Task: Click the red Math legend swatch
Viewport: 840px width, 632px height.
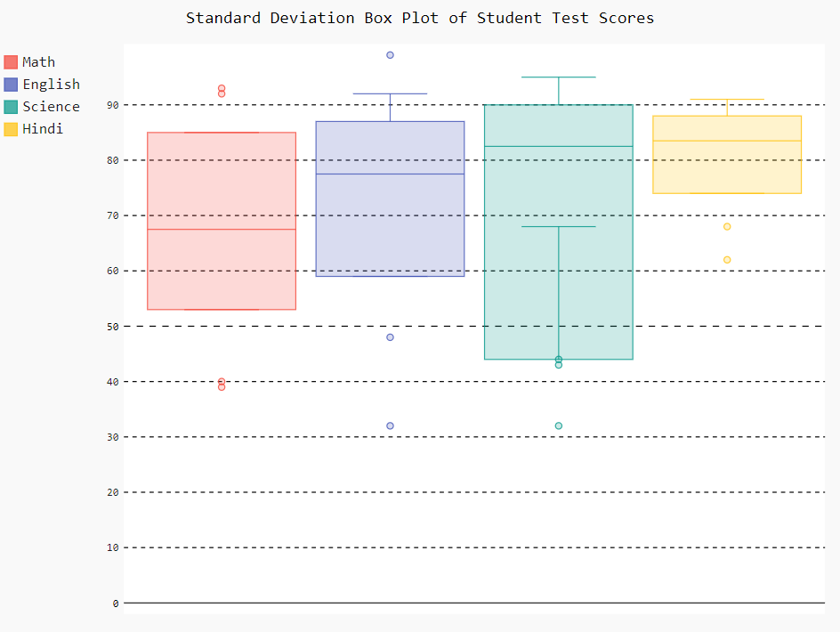Action: pyautogui.click(x=11, y=62)
